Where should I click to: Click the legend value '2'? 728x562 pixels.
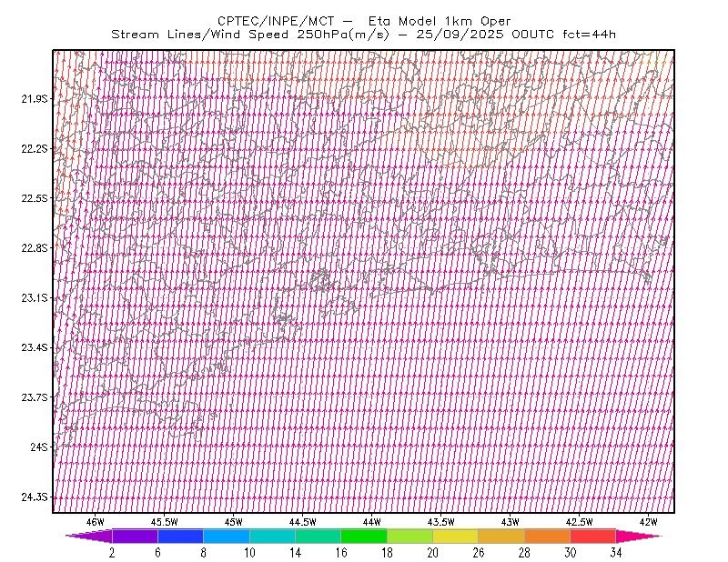click(x=112, y=553)
